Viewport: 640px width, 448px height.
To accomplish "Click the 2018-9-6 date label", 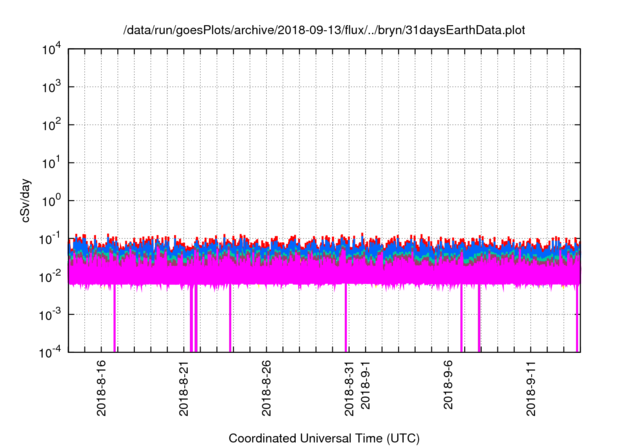I will point(448,385).
